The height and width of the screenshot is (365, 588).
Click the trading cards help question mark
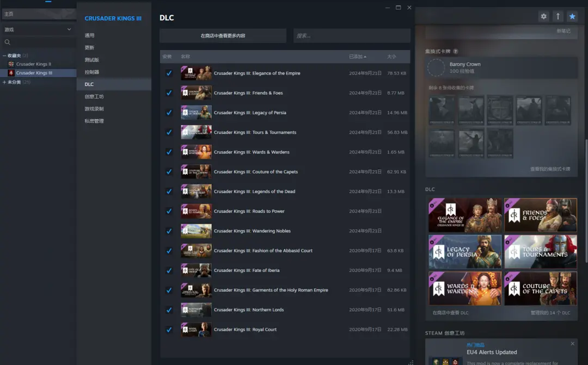(455, 51)
